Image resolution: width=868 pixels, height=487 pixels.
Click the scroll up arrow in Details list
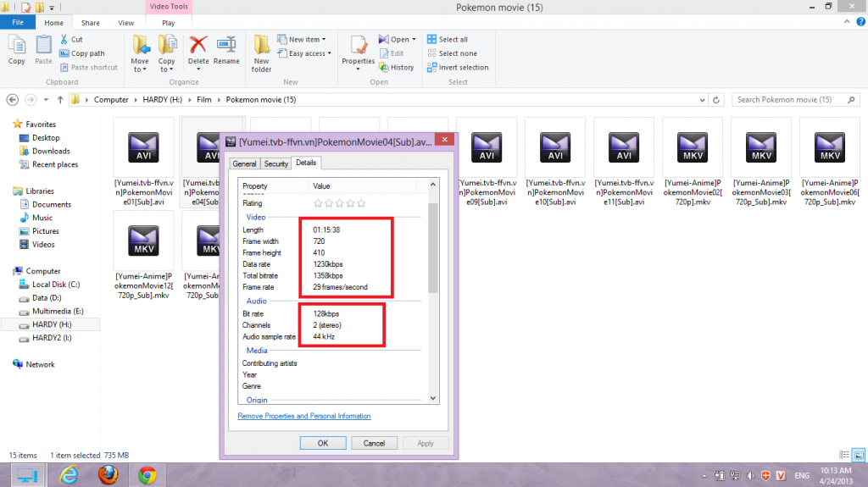tap(433, 185)
